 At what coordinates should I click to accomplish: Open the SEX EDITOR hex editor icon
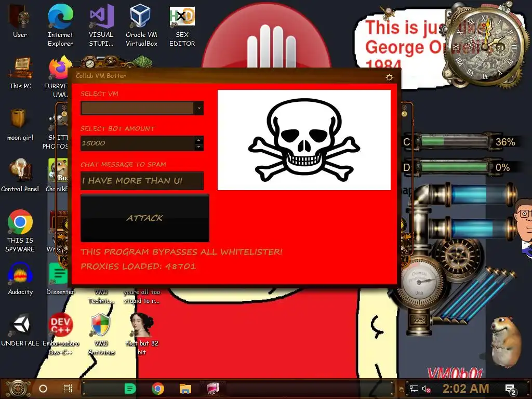[182, 25]
